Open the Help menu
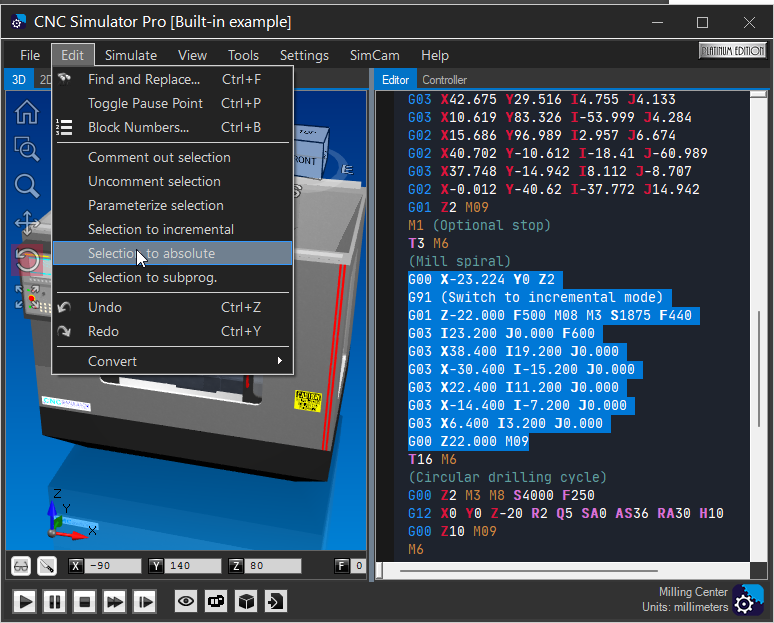Screen dimensions: 774x623 coord(434,55)
